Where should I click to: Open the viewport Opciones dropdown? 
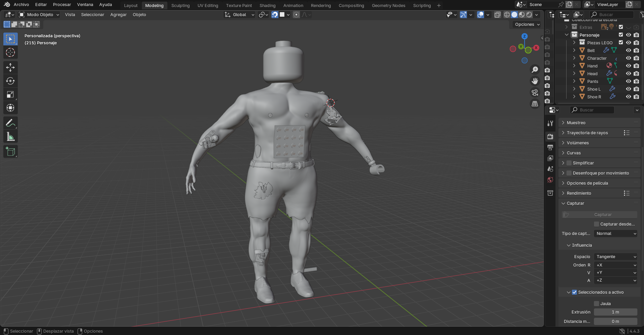[527, 25]
